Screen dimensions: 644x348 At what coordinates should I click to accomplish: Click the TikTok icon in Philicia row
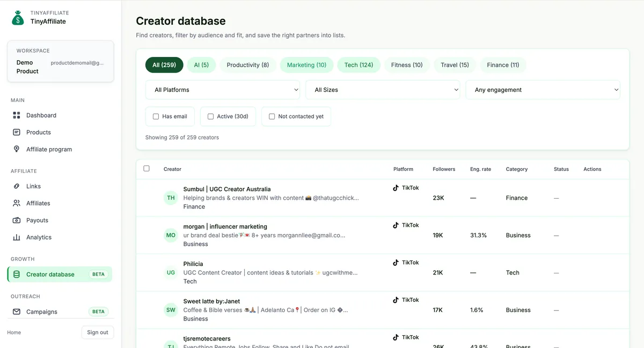(x=396, y=263)
